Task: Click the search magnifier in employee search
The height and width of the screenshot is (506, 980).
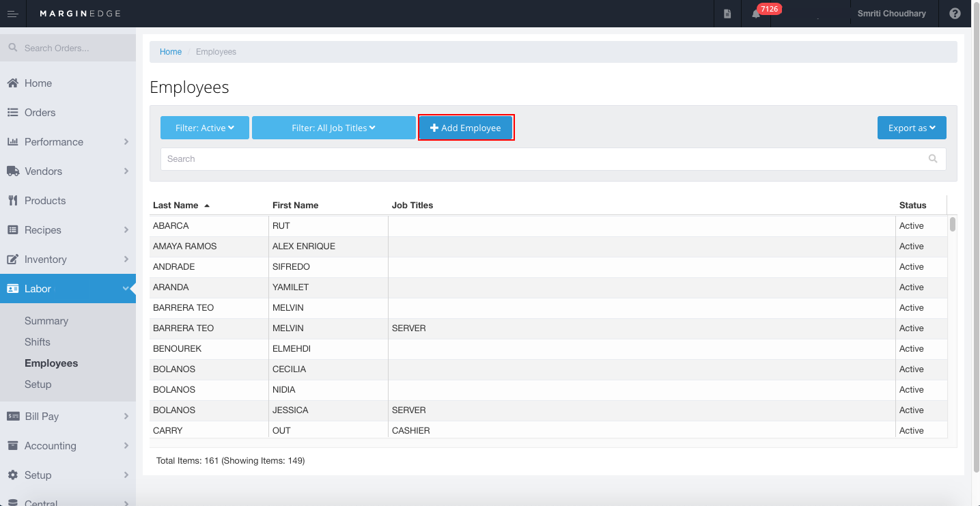Action: [x=933, y=158]
